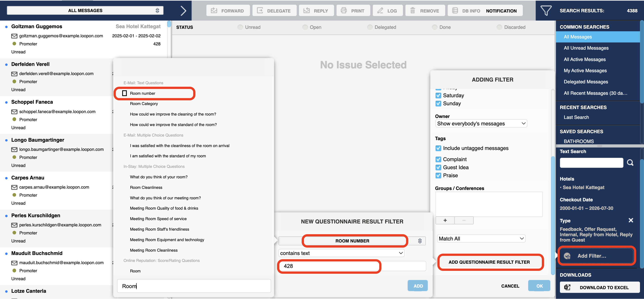Viewport: 644px width, 299px height.
Task: Open the ALL MESSAGES dropdown
Action: [x=85, y=11]
